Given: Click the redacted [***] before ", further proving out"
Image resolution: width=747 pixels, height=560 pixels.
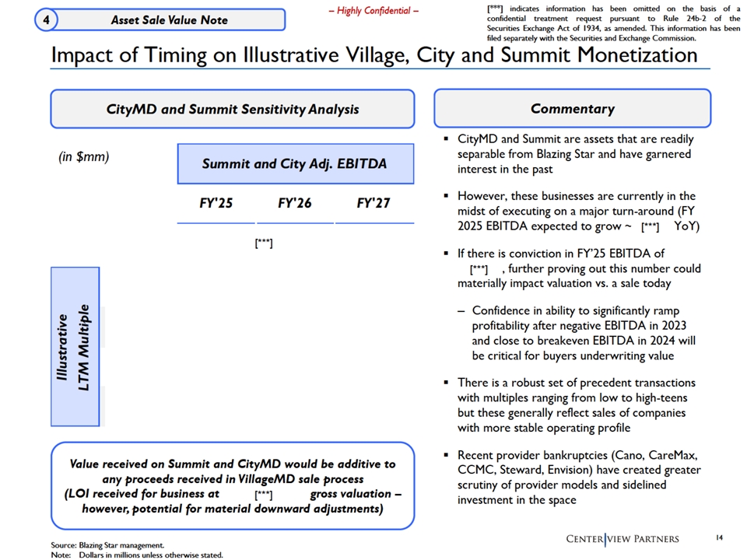Looking at the screenshot, I should click(x=479, y=270).
